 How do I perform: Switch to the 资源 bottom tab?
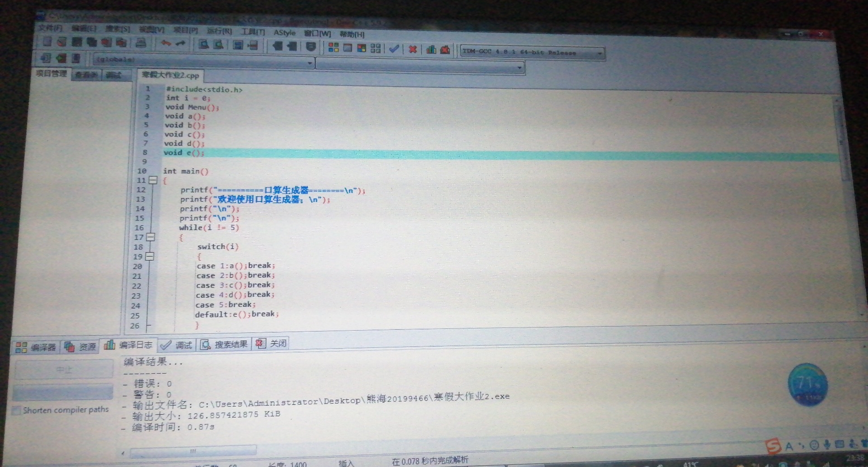(x=80, y=347)
